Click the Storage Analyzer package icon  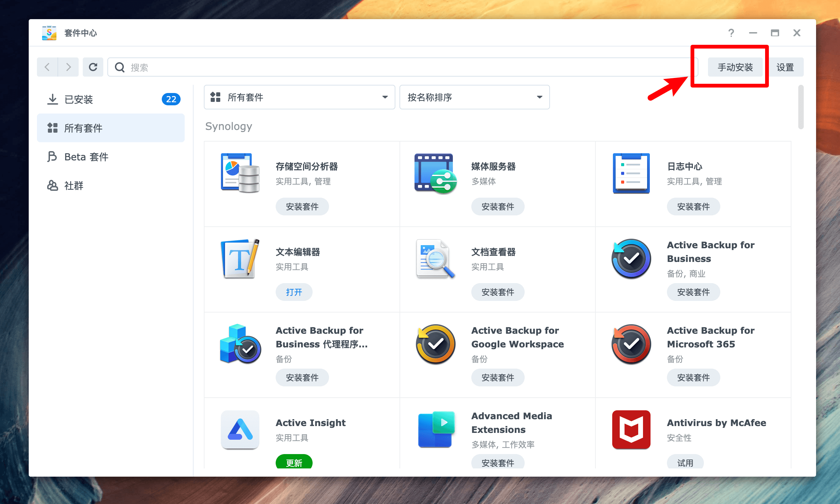coord(240,173)
